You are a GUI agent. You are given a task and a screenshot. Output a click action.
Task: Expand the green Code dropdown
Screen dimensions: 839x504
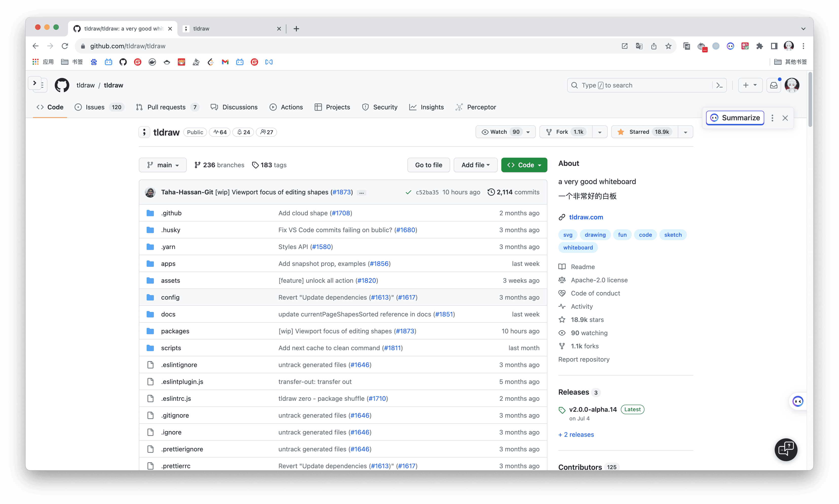pyautogui.click(x=524, y=165)
